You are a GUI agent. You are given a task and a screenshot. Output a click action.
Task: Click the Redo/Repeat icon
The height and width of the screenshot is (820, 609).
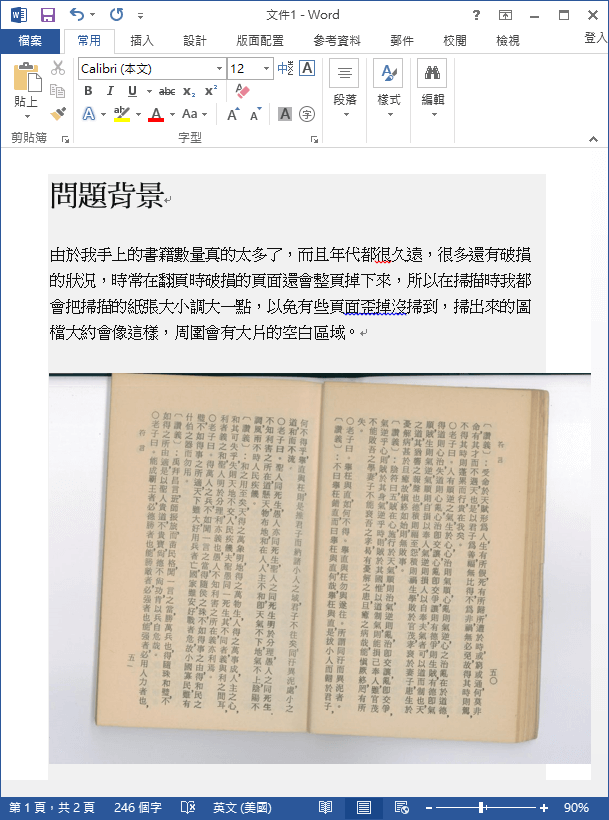[x=116, y=15]
